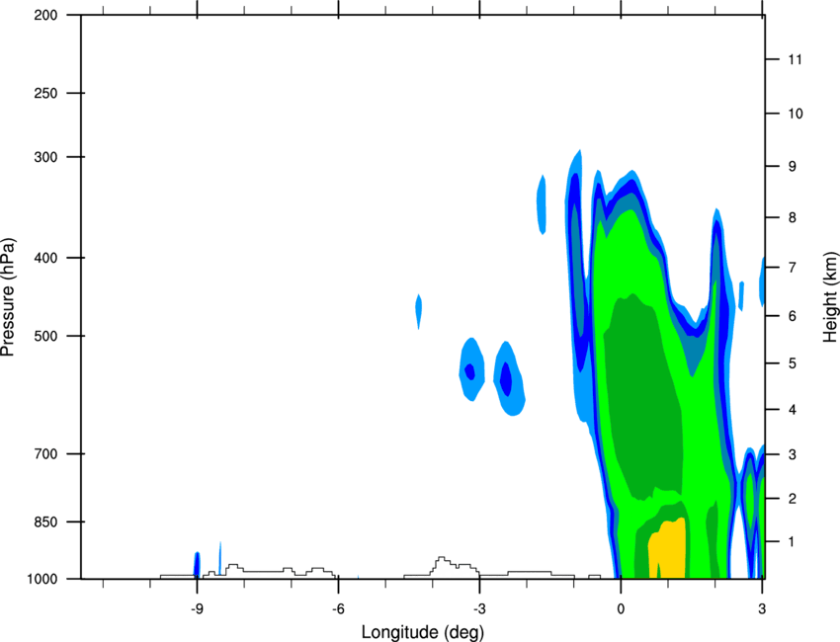Click the -9 longitude tick label
The width and height of the screenshot is (840, 642).
pyautogui.click(x=197, y=609)
